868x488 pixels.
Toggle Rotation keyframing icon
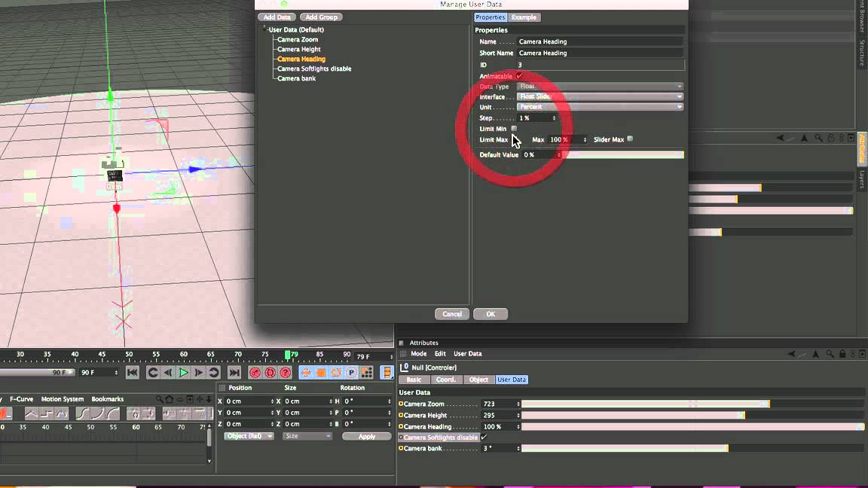pos(336,373)
